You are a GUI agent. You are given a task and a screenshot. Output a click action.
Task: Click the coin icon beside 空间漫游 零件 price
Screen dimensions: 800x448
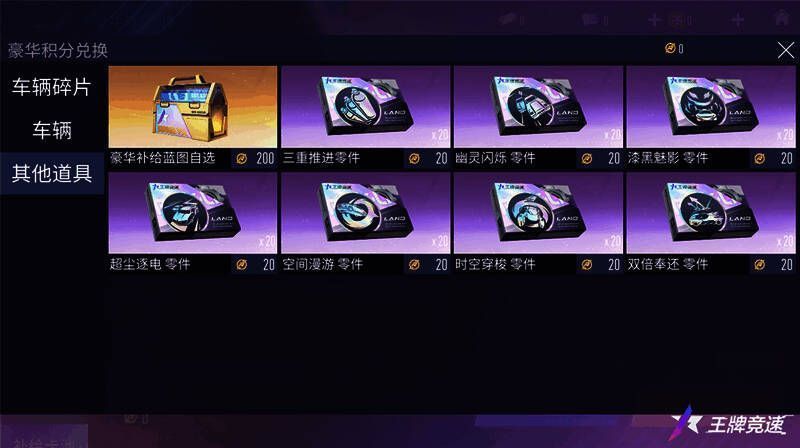coord(414,265)
